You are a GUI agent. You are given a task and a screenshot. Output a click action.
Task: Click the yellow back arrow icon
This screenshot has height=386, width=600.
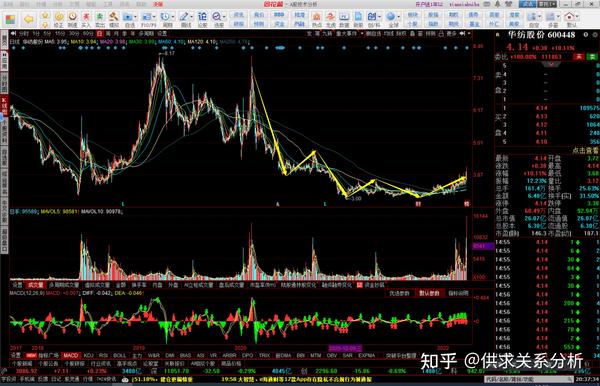pos(29,19)
